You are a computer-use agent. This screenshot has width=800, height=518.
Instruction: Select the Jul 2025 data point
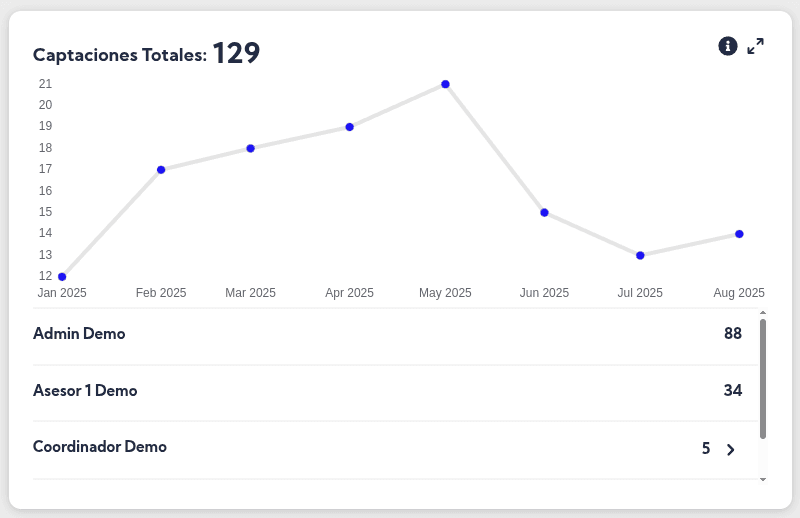pyautogui.click(x=640, y=255)
